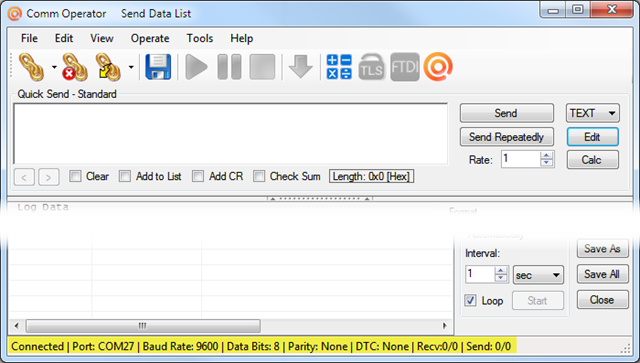Open the File menu

pos(29,38)
